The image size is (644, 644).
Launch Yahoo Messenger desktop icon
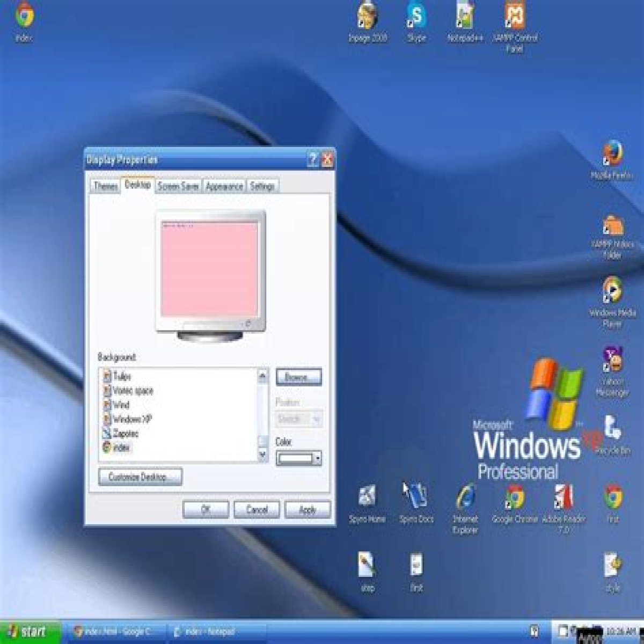coord(612,371)
